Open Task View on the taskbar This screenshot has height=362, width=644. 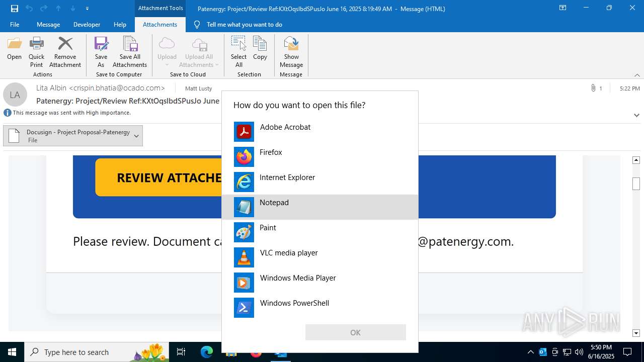(x=181, y=352)
